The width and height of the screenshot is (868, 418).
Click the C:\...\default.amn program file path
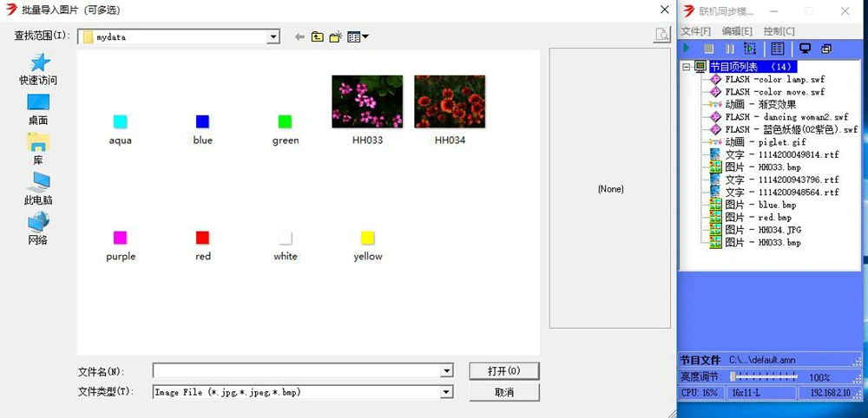(x=762, y=360)
